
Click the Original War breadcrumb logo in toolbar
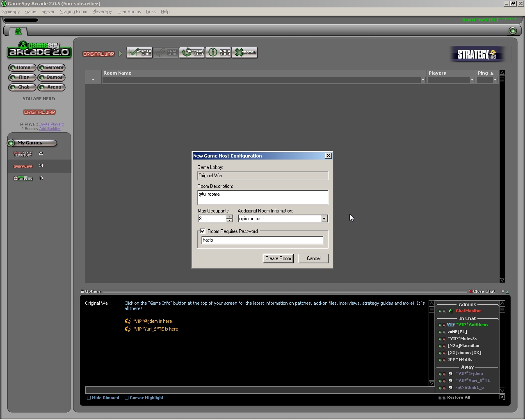[98, 54]
